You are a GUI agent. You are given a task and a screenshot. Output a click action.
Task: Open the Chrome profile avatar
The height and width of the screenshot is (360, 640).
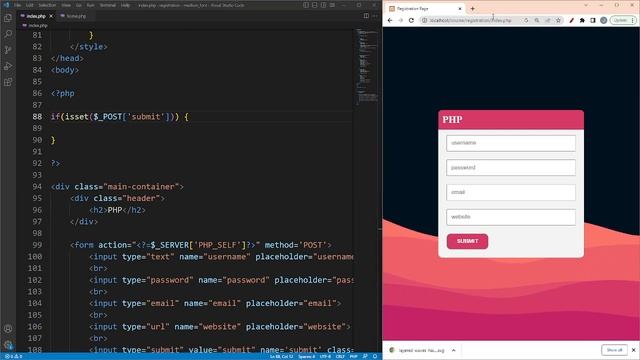[603, 20]
